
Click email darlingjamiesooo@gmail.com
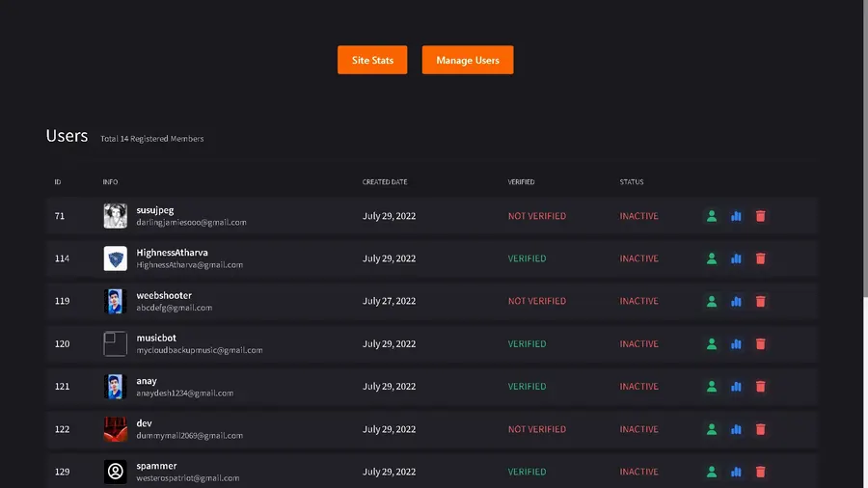191,223
